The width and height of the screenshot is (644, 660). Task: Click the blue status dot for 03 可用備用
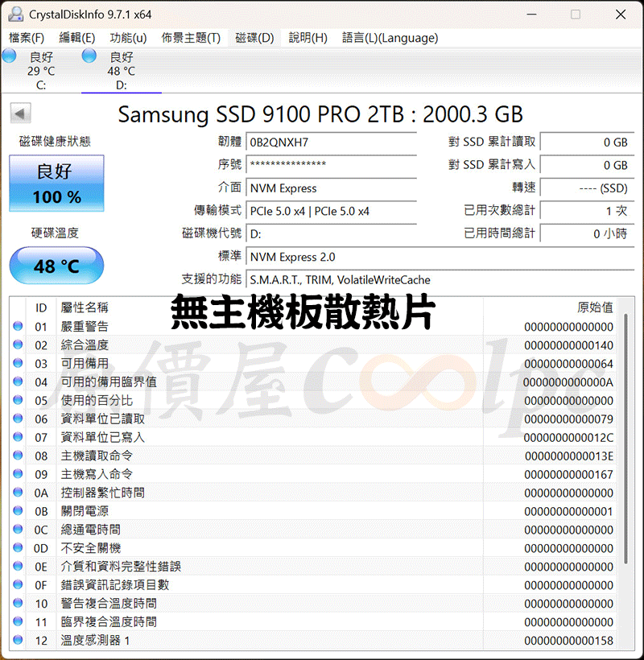(x=18, y=363)
